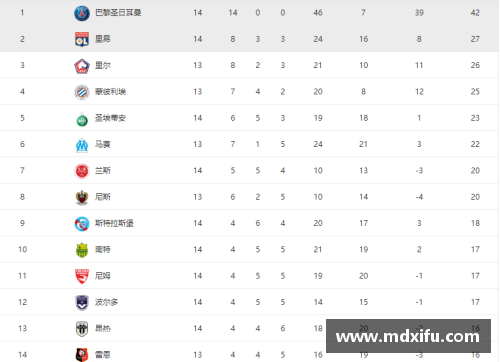Viewport: 500px width, 362px height.
Task: Select the 波尔多 team name
Action: tap(106, 302)
